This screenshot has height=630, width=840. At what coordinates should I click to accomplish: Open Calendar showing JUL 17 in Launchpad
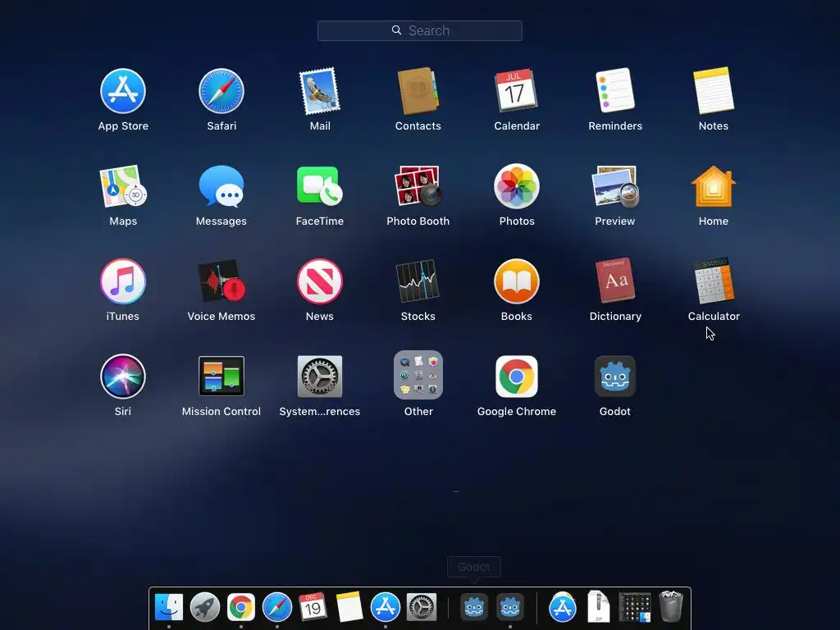point(517,90)
